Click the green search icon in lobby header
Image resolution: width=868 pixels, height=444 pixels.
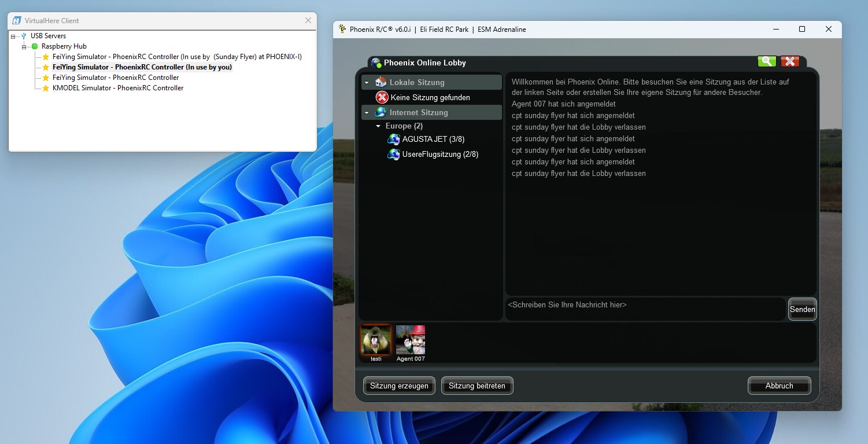767,62
